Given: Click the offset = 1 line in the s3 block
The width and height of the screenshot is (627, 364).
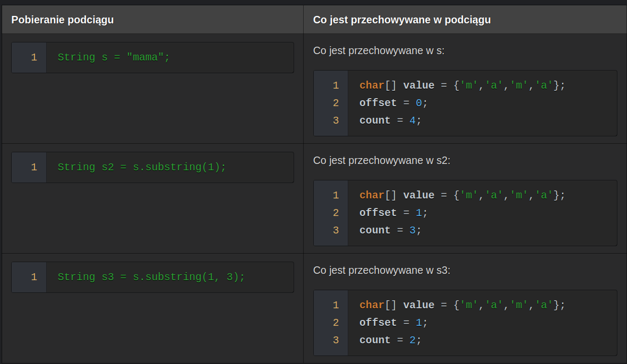Looking at the screenshot, I should (x=393, y=323).
